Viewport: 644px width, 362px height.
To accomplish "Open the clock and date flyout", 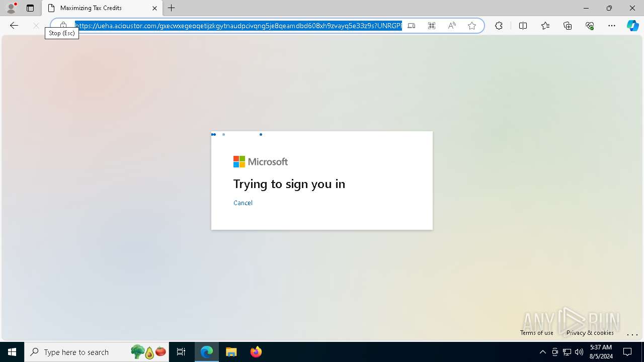I will coord(601,352).
